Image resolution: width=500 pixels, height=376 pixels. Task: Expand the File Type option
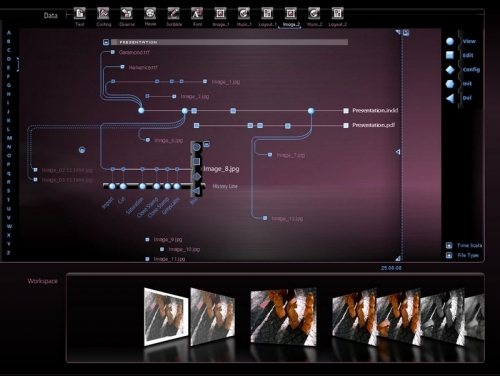click(449, 255)
